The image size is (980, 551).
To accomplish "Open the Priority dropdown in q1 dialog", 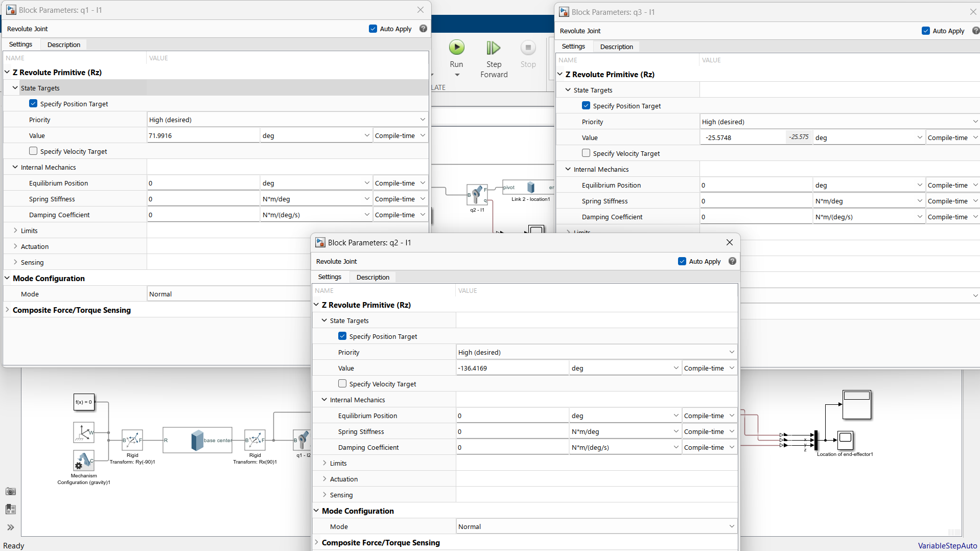I will click(x=287, y=120).
